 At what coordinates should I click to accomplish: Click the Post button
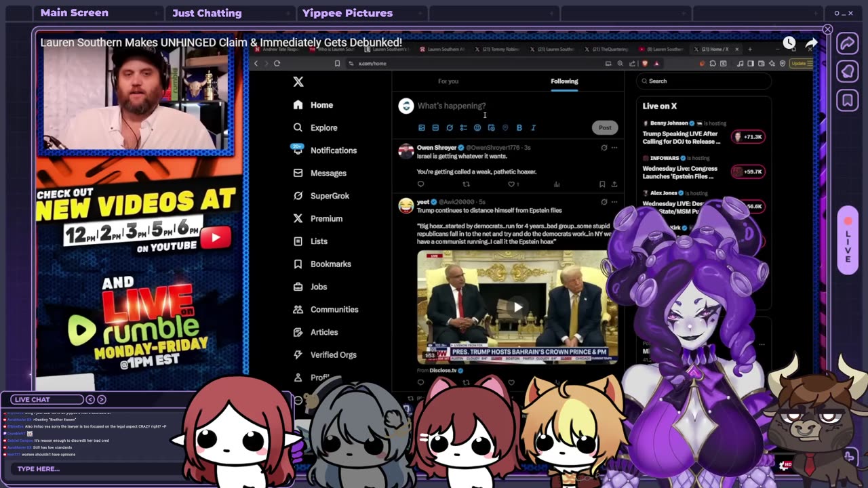[605, 127]
